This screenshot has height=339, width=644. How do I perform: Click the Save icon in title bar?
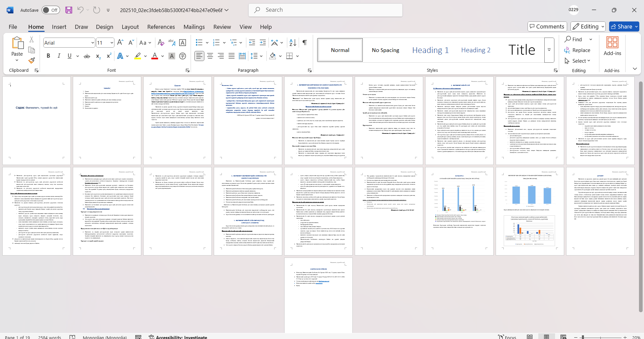point(69,10)
